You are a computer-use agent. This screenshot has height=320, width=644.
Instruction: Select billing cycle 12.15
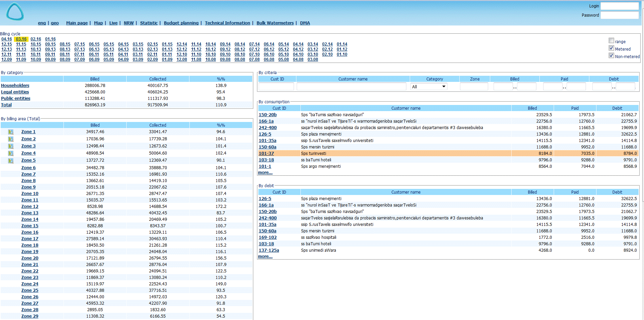tap(6, 44)
